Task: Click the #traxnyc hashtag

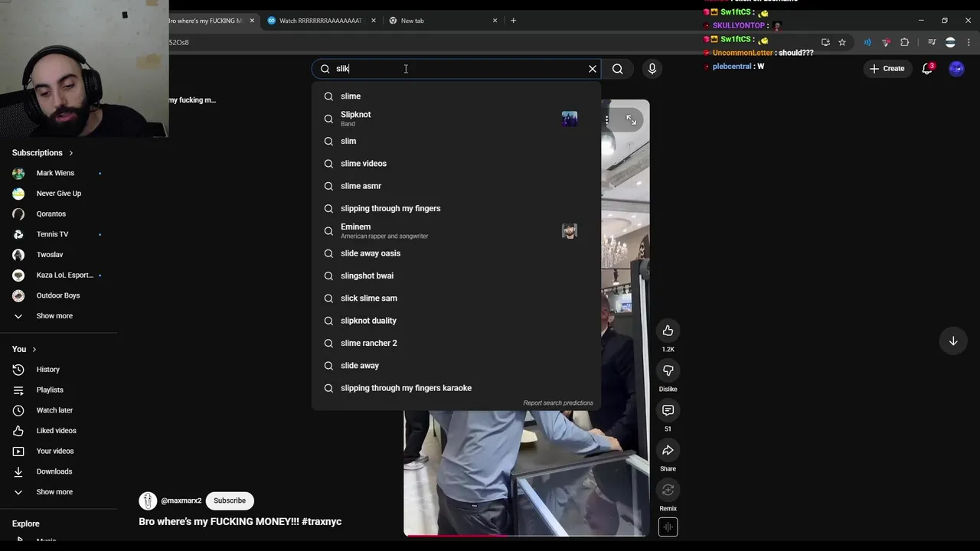Action: (x=322, y=522)
